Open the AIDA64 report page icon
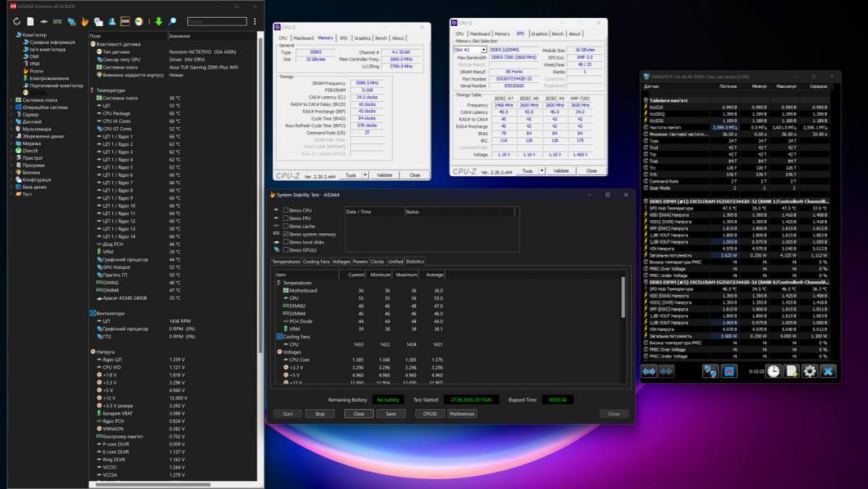The width and height of the screenshot is (868, 489). click(30, 21)
